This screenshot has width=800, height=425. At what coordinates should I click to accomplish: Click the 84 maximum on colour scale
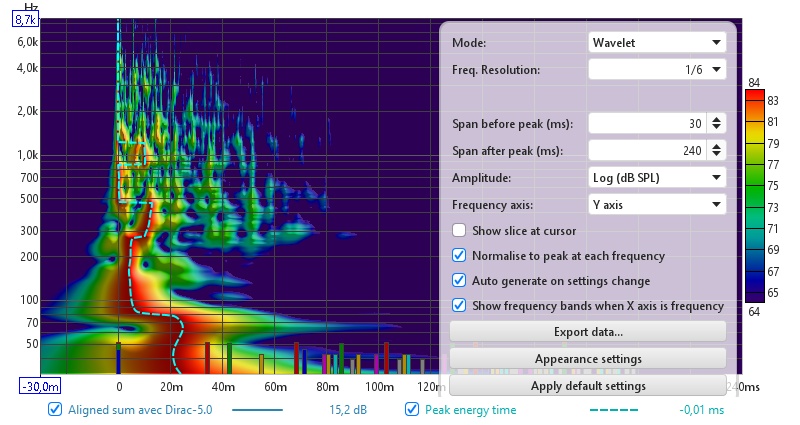(754, 83)
